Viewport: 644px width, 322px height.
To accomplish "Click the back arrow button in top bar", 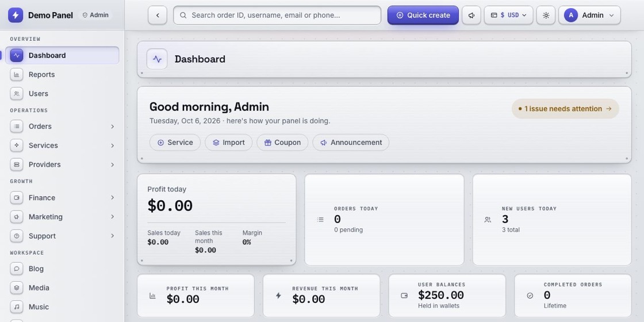I will tap(158, 15).
